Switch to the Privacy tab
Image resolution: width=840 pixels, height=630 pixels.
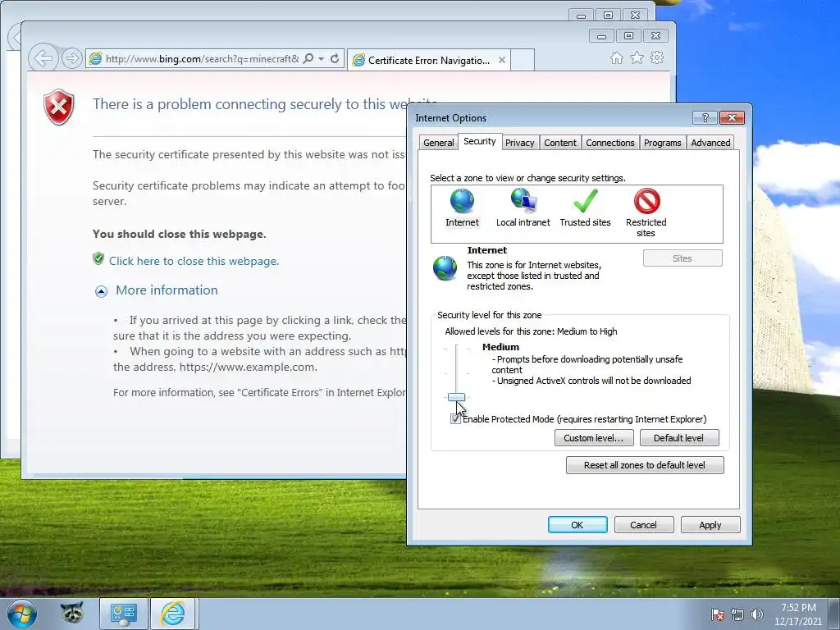tap(519, 143)
